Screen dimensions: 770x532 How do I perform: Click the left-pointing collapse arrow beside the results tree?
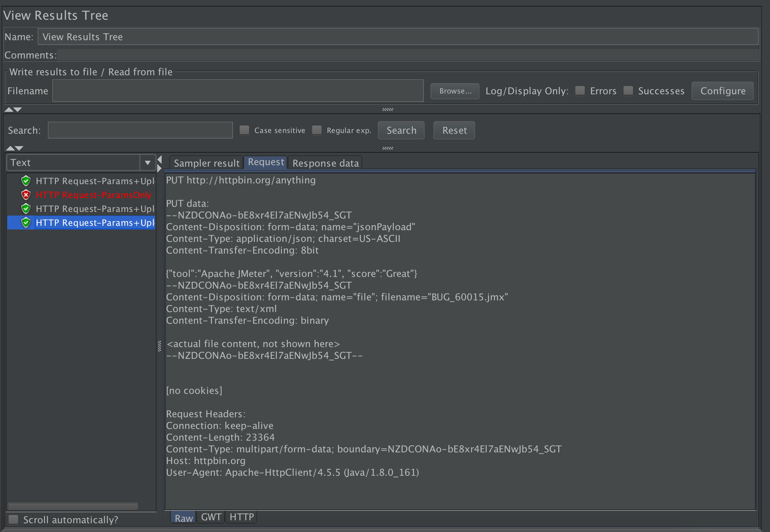point(160,160)
